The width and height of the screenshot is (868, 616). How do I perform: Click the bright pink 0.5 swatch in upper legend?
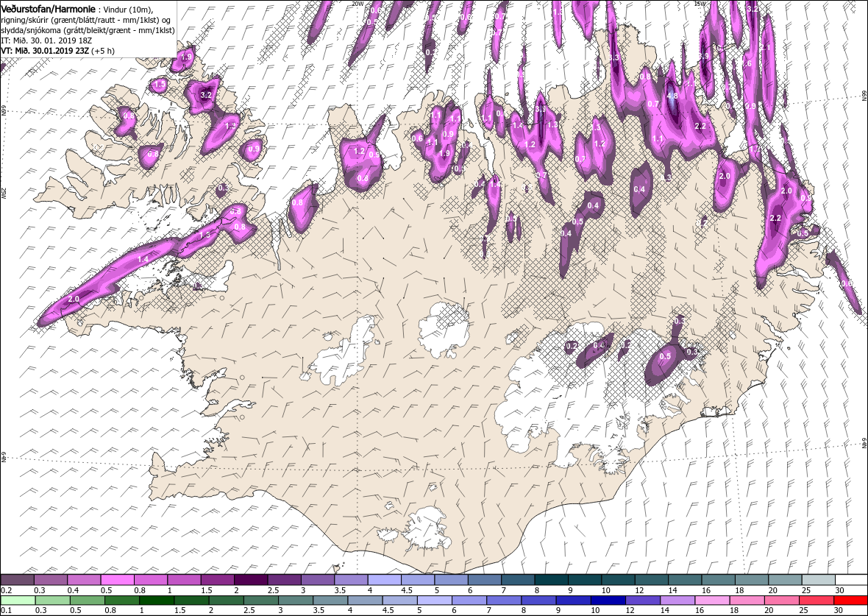pos(118,579)
